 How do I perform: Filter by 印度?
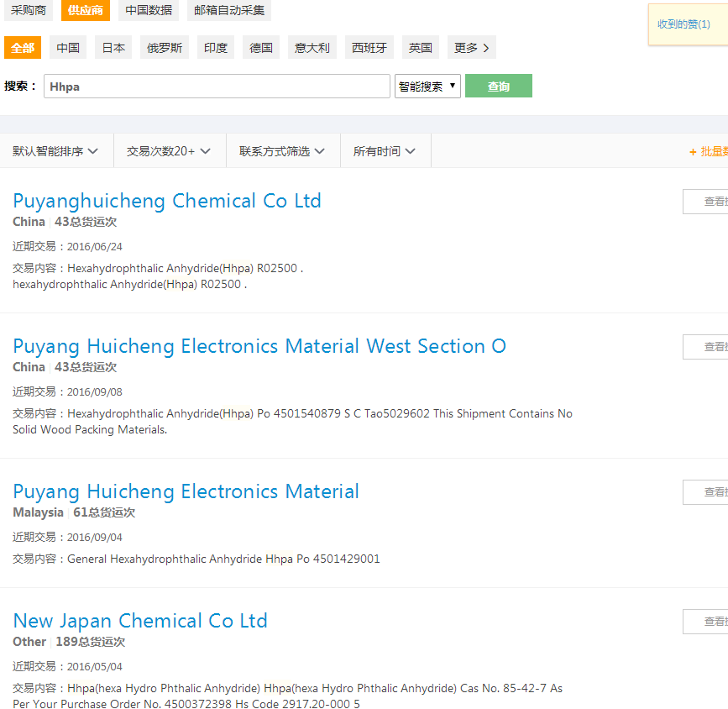(216, 47)
